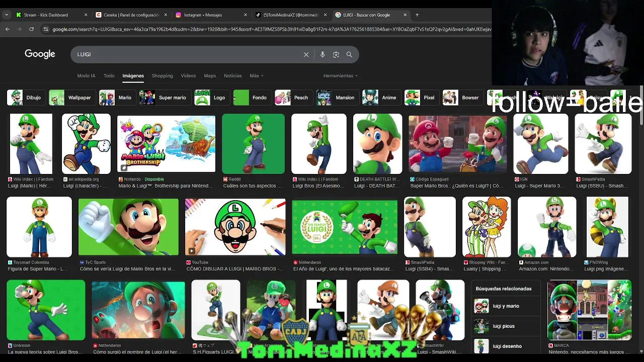The width and height of the screenshot is (644, 362).
Task: Close the Stream - Kick Dashboard tab
Action: 86,15
